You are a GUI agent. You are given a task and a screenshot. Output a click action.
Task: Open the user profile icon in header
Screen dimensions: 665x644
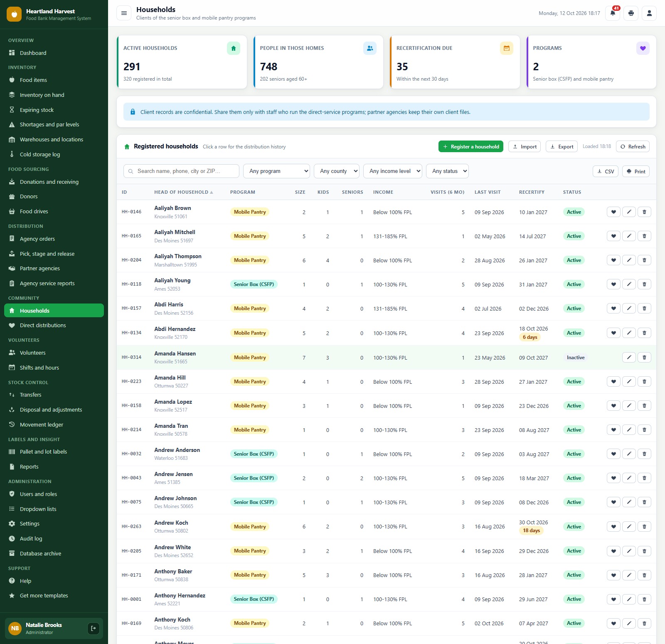pyautogui.click(x=649, y=13)
